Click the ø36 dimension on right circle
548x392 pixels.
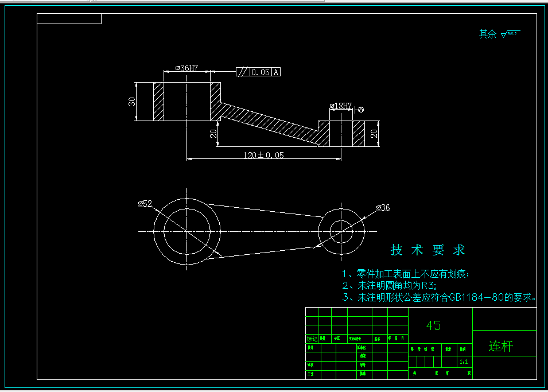[383, 208]
